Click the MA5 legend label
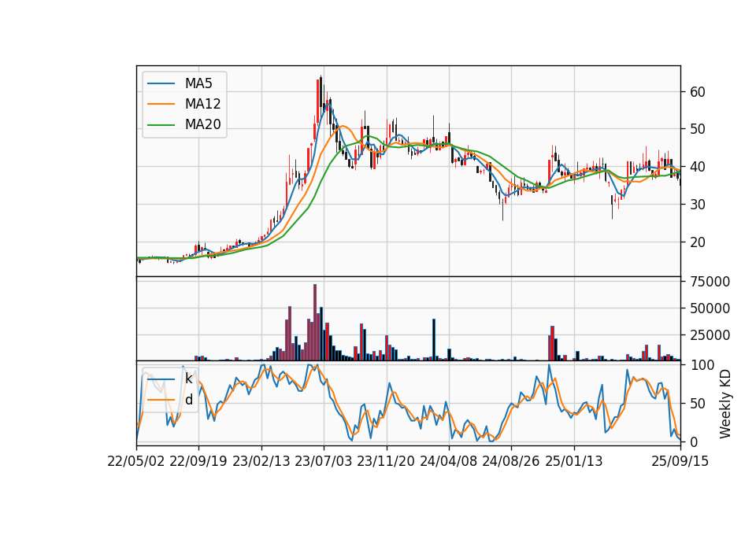This screenshot has height=543, width=756. 198,83
